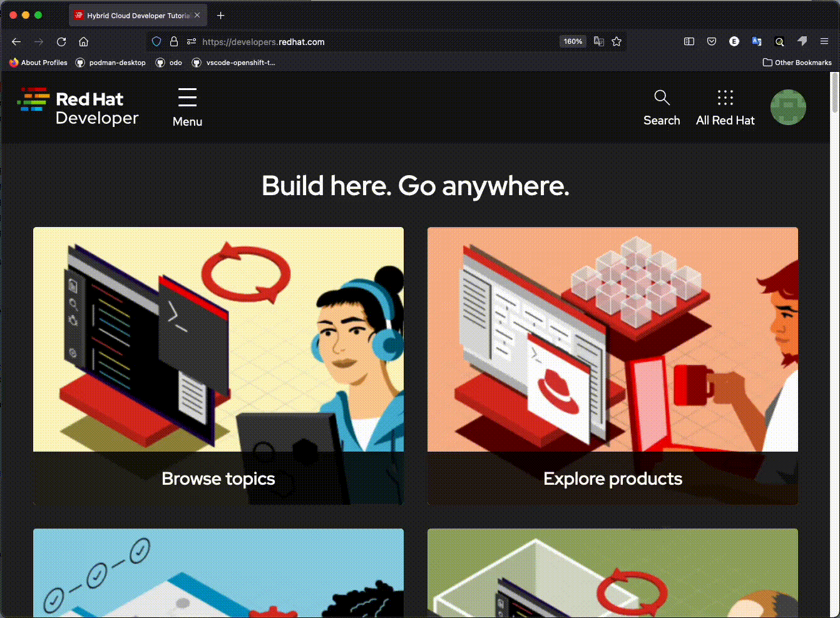840x618 pixels.
Task: Show the browser sidebar panel
Action: coord(689,42)
